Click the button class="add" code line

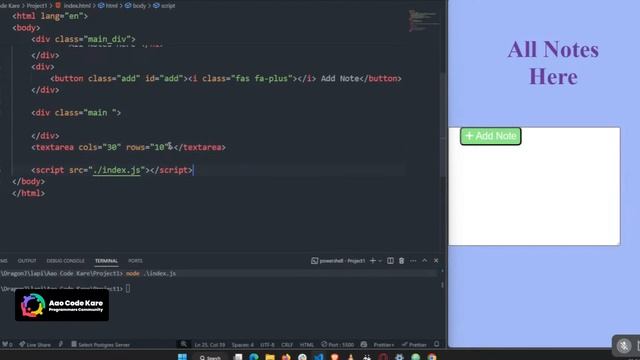point(226,78)
